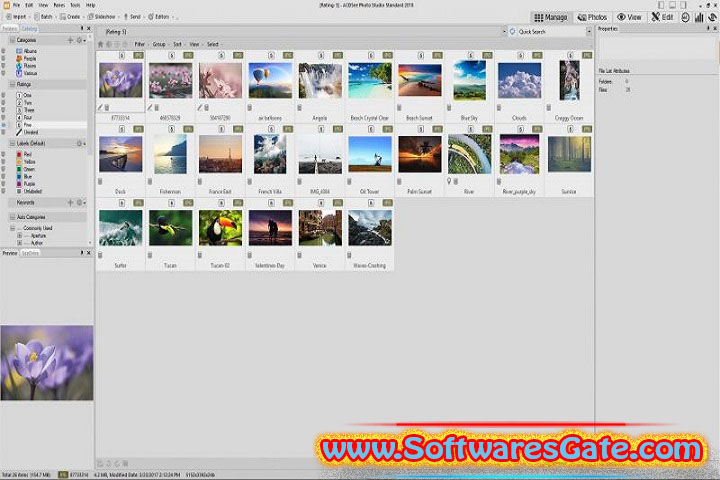Switch to Photos mode

(x=592, y=17)
